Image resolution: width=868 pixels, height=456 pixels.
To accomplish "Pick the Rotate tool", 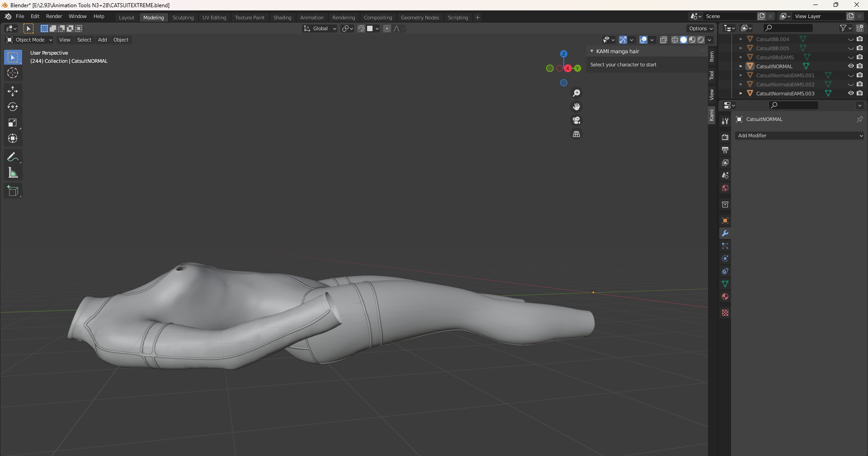I will click(13, 107).
